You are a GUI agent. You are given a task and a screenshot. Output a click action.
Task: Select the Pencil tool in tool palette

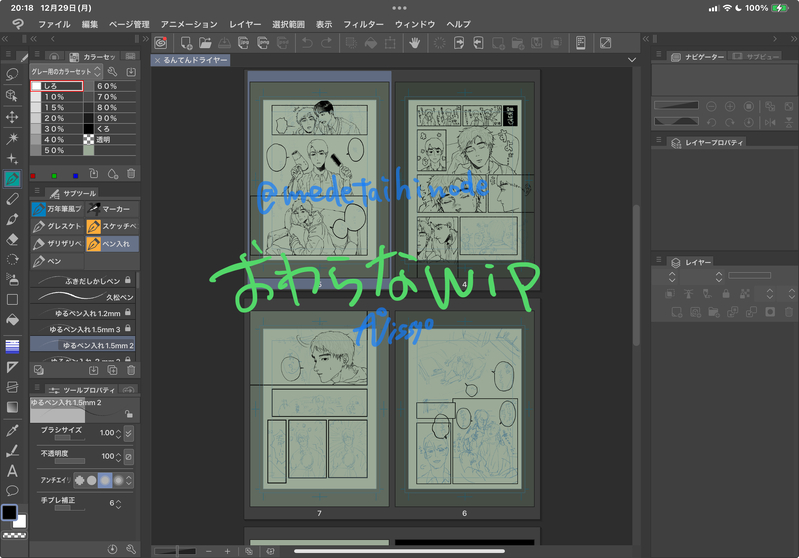(x=12, y=199)
